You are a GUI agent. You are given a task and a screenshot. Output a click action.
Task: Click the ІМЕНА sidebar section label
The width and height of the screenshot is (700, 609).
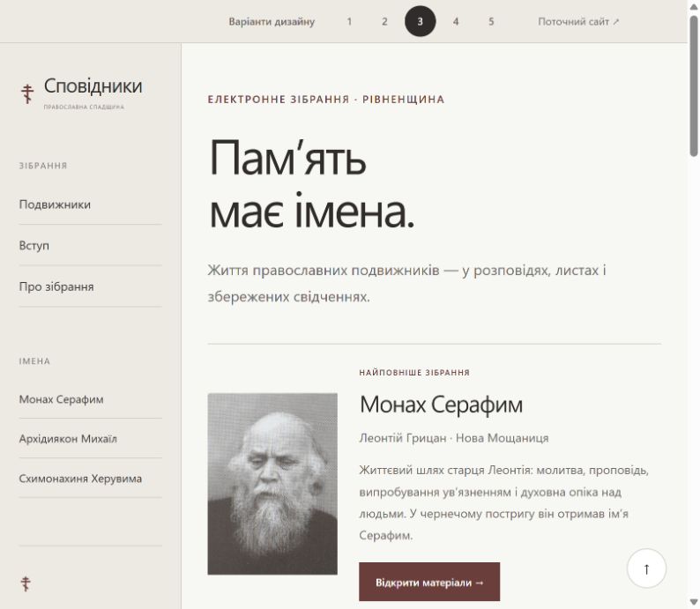click(34, 361)
